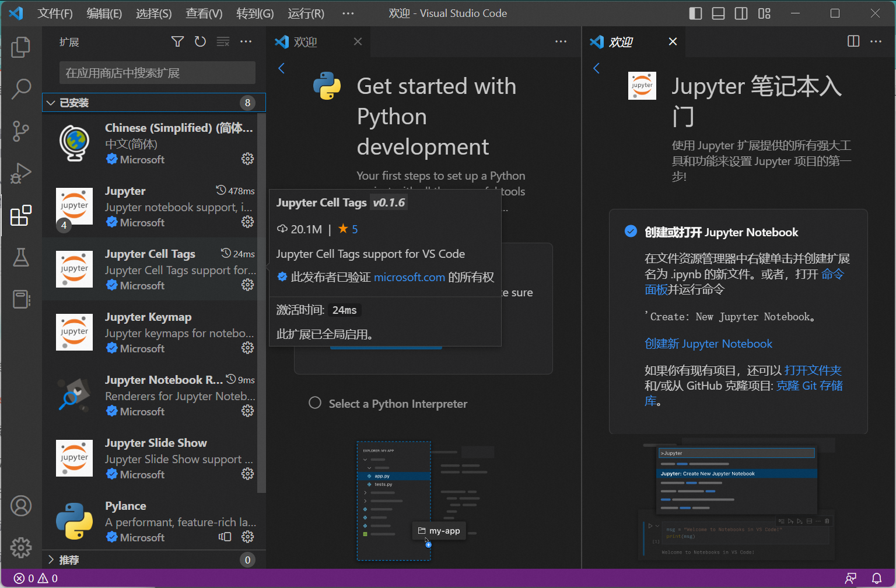Select the 'Select a Python Interpreter' step radio

point(315,403)
